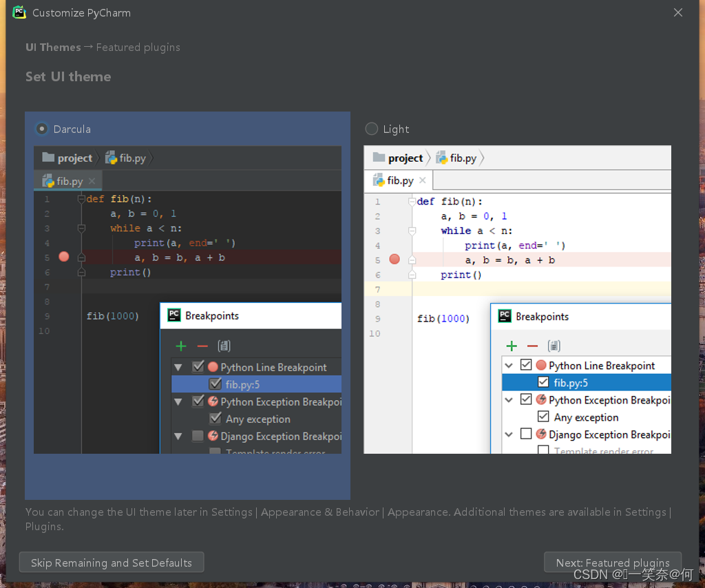Close fib.py tab in Darcula preview

pyautogui.click(x=92, y=181)
